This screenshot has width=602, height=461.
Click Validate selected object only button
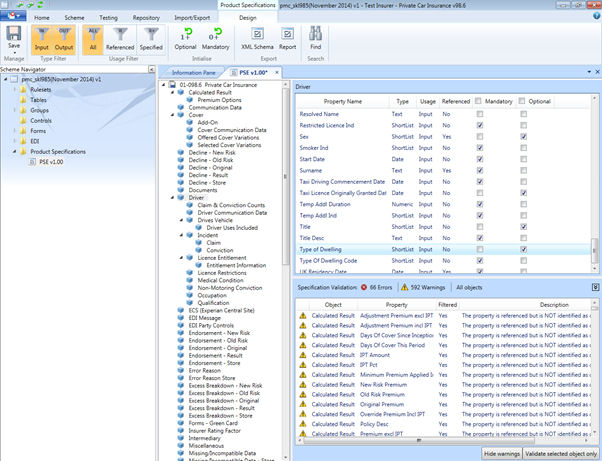point(560,453)
